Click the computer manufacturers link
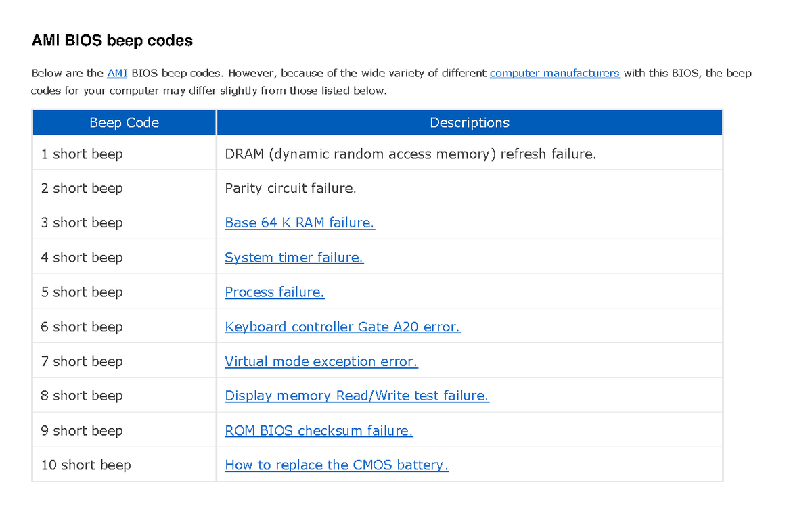 pyautogui.click(x=554, y=73)
